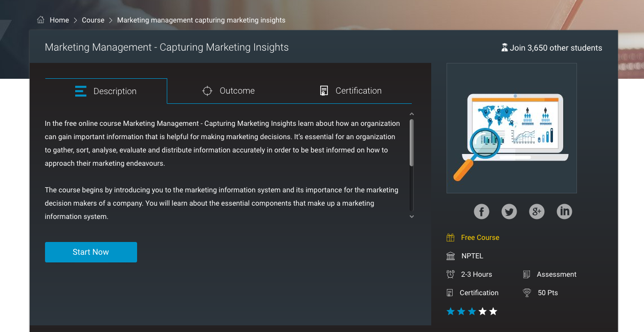Screen dimensions: 644x332
Task: Rate course with the fifth star
Action: [493, 312]
